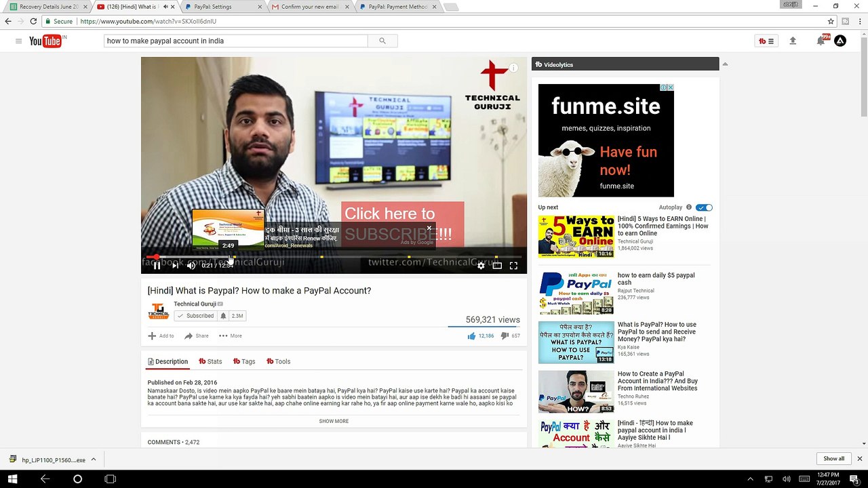Go back to the previous page
The width and height of the screenshot is (868, 488).
(x=8, y=21)
